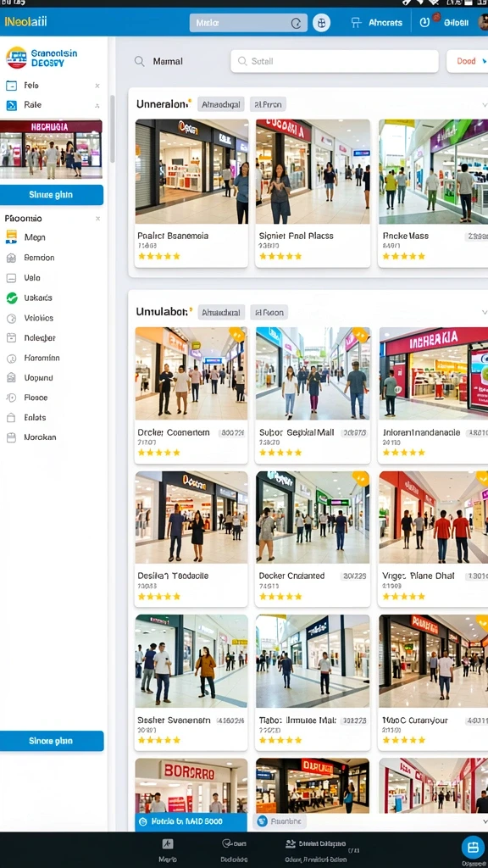Click the Sotell search input field
The height and width of the screenshot is (868, 488).
pyautogui.click(x=334, y=61)
